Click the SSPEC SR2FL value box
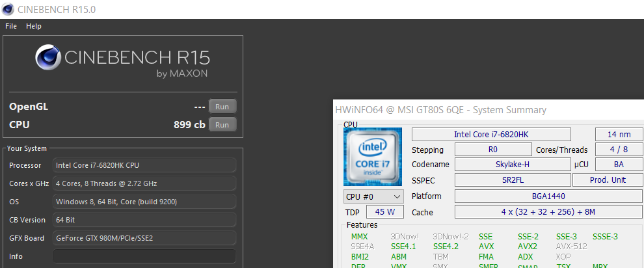 [x=513, y=180]
